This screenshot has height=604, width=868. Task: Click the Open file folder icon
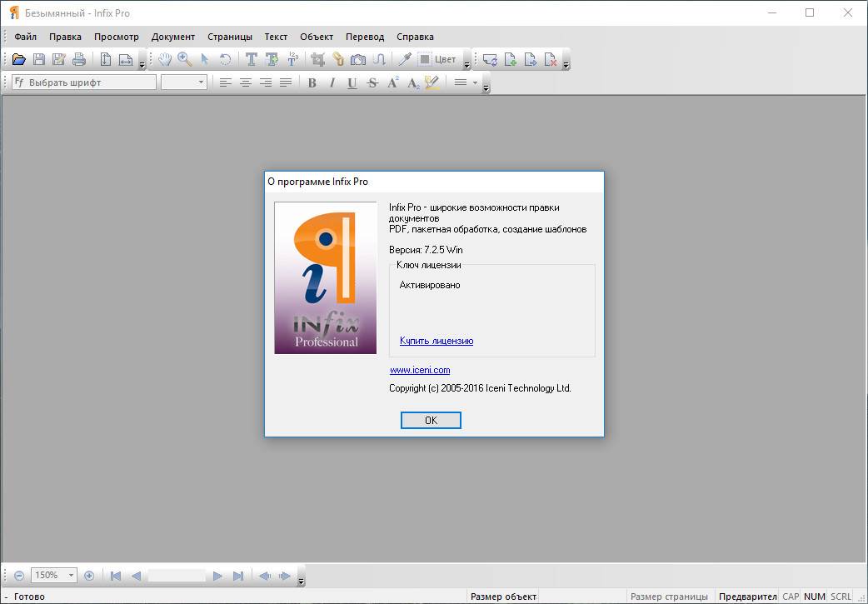point(18,59)
